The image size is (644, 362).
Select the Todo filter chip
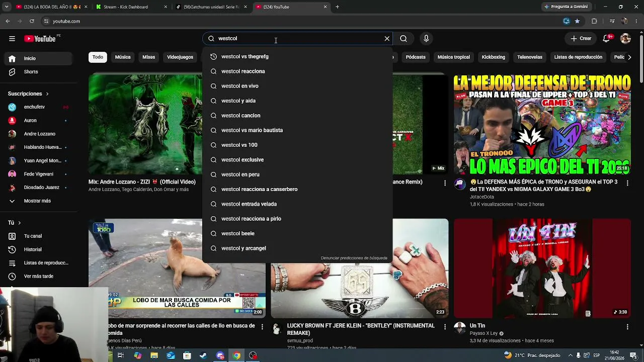tap(98, 57)
